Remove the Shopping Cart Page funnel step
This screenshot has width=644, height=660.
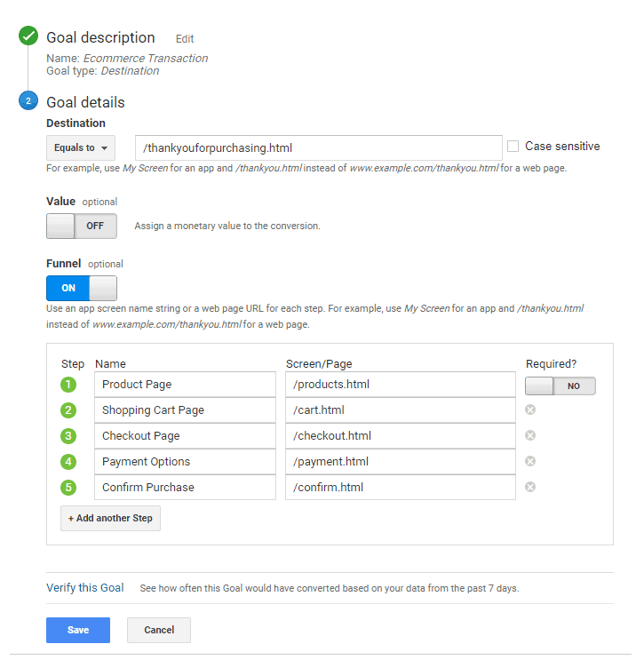pos(530,410)
